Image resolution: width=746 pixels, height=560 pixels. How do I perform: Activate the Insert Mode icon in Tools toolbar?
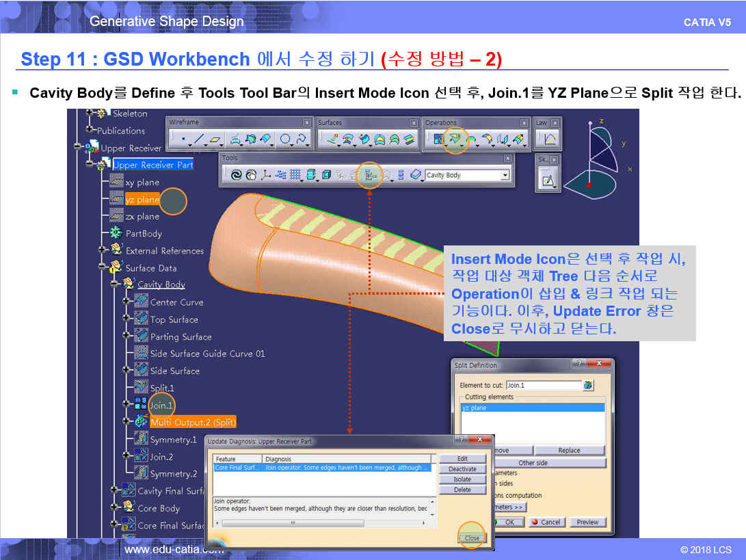point(370,176)
